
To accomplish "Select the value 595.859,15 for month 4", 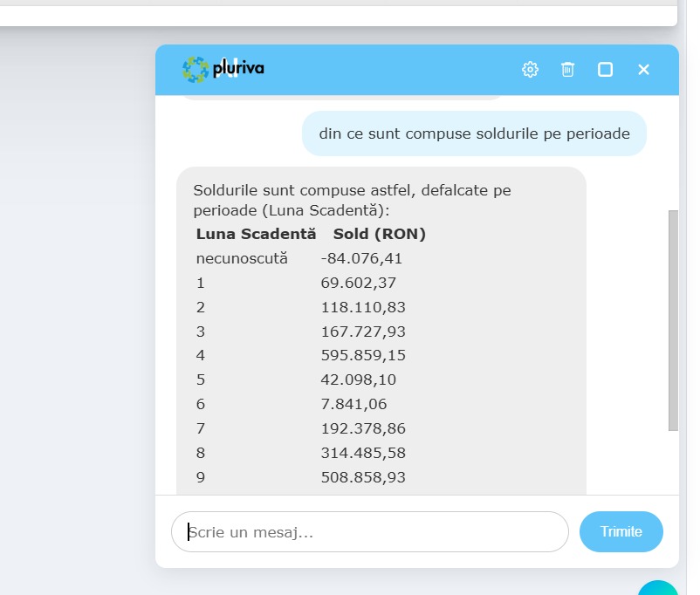I will [363, 355].
